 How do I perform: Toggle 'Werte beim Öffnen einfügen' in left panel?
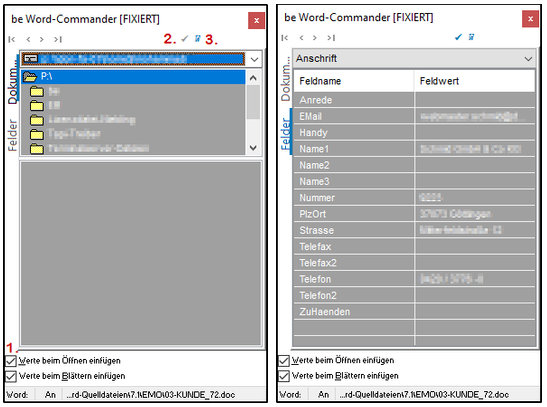coord(11,361)
